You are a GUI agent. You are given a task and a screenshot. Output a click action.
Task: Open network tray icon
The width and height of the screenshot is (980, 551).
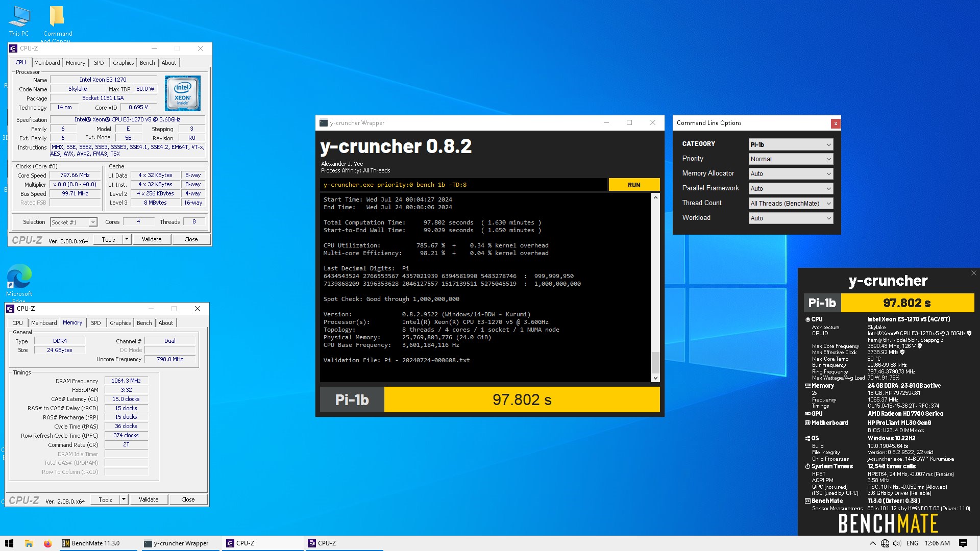click(885, 543)
